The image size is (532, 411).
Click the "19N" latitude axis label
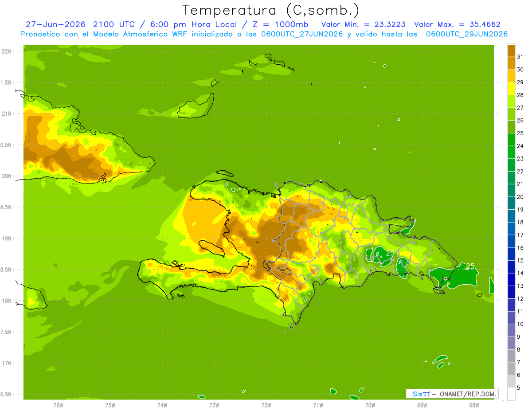click(8, 239)
